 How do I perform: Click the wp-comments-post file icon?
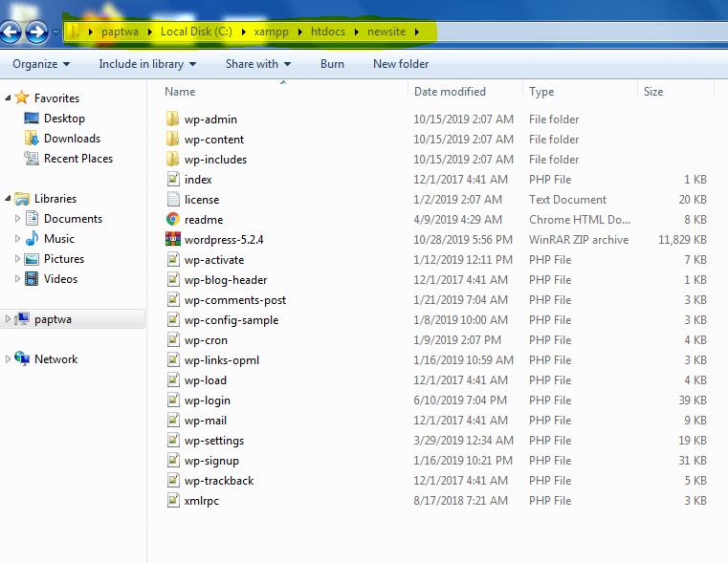pos(173,299)
